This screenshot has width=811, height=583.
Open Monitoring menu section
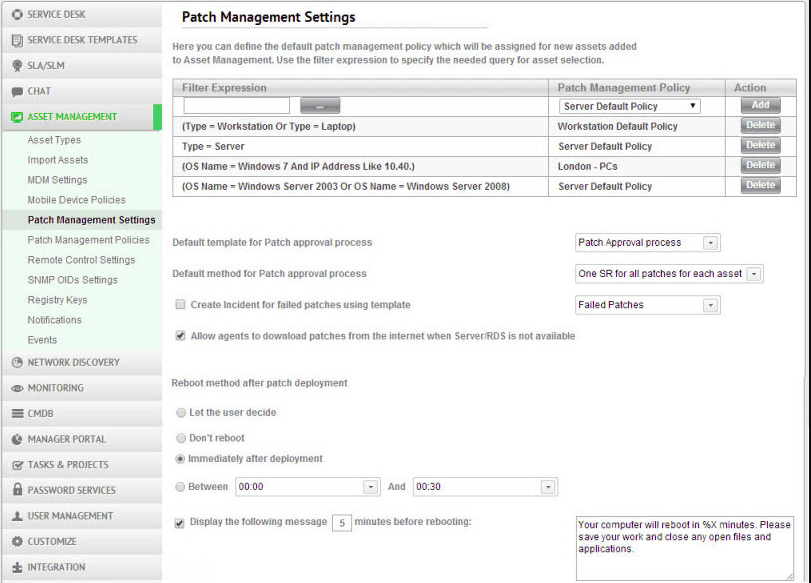(82, 388)
